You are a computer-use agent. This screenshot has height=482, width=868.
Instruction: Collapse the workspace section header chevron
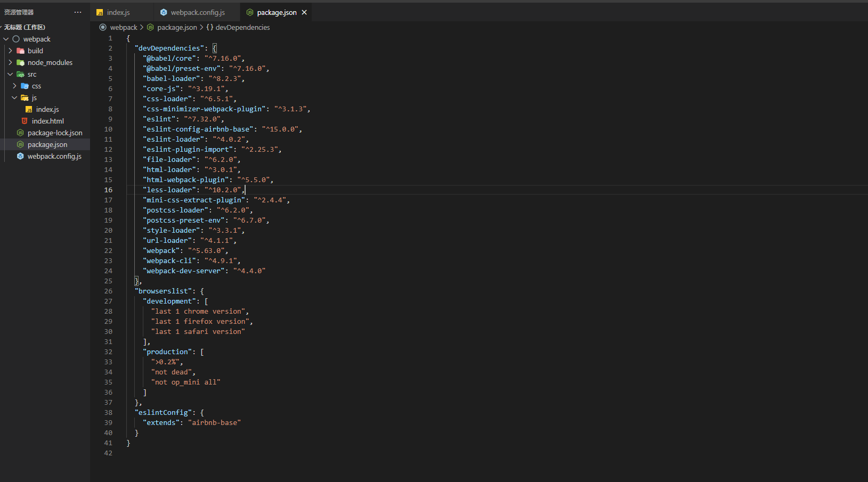coord(2,27)
